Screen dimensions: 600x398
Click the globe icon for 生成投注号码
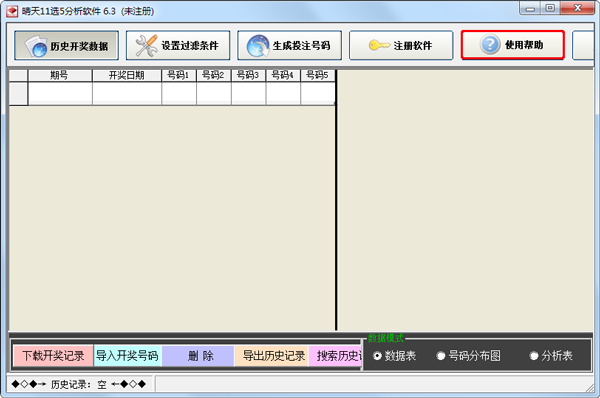258,46
